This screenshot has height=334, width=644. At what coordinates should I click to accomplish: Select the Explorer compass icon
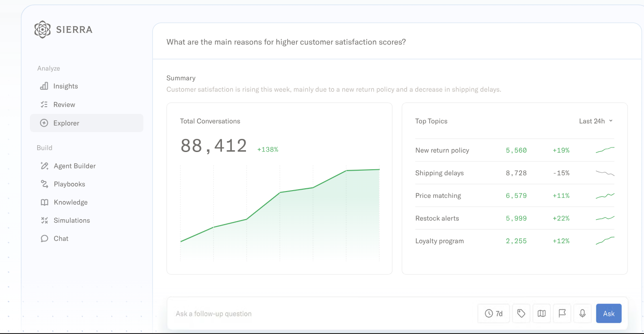point(44,123)
